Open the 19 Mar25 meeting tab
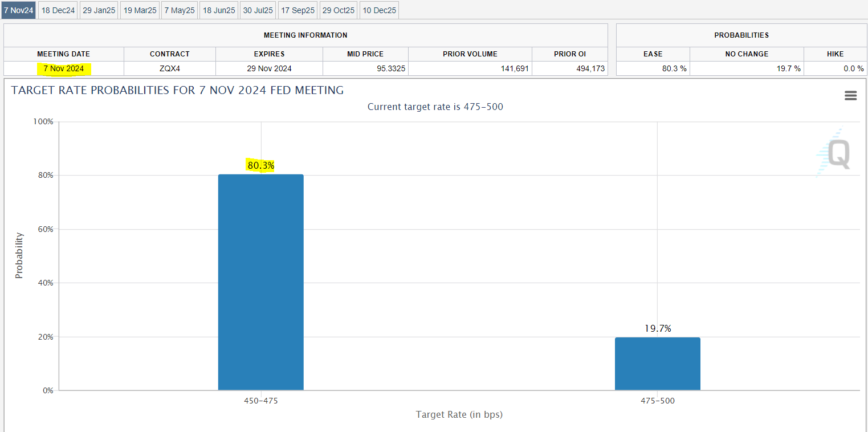 click(x=139, y=10)
